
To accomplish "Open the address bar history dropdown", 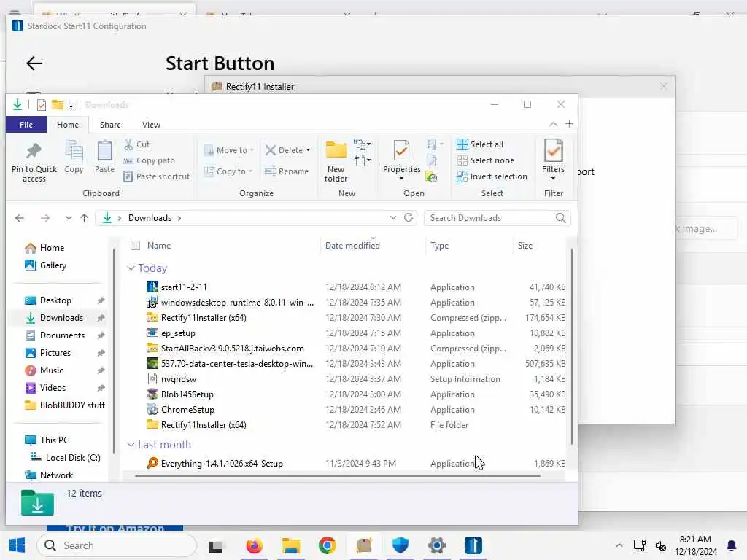I will click(393, 217).
